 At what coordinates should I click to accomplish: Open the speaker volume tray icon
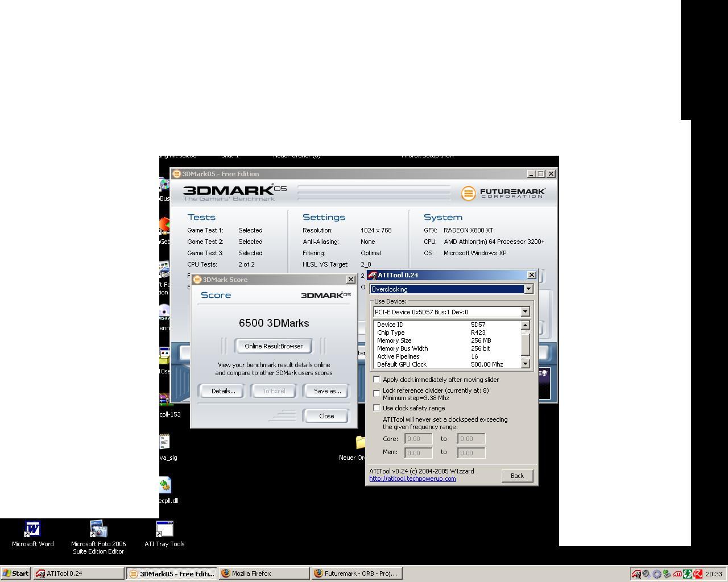(647, 574)
